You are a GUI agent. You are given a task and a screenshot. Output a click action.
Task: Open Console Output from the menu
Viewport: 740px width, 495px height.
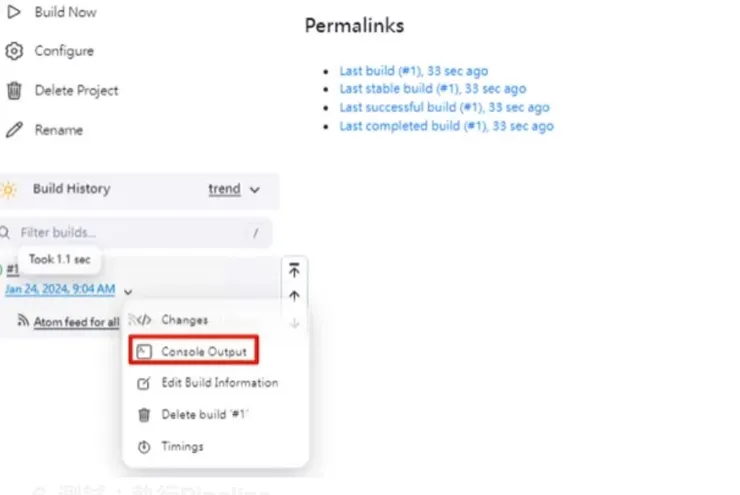204,351
